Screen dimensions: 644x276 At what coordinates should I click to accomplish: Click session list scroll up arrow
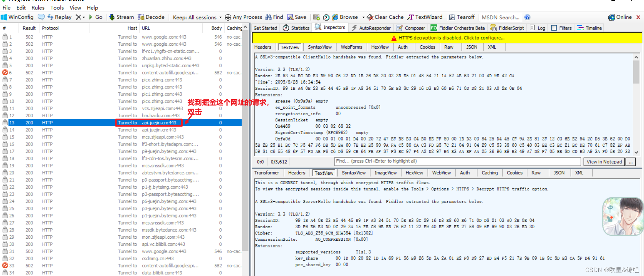[245, 27]
